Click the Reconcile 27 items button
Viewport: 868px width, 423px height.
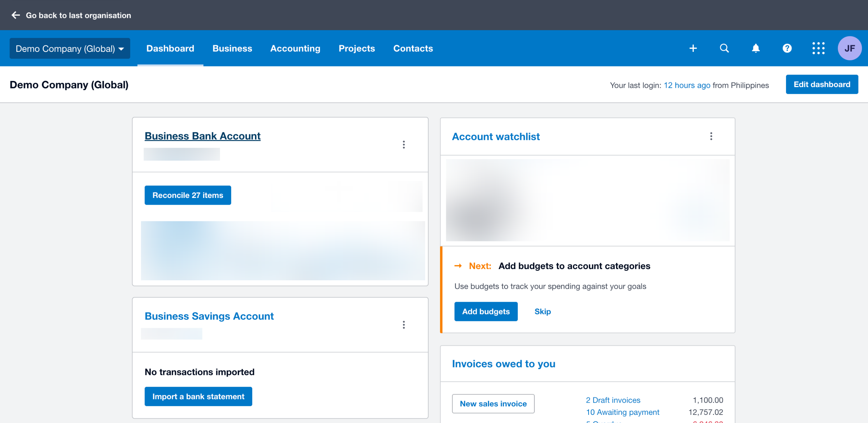[188, 195]
